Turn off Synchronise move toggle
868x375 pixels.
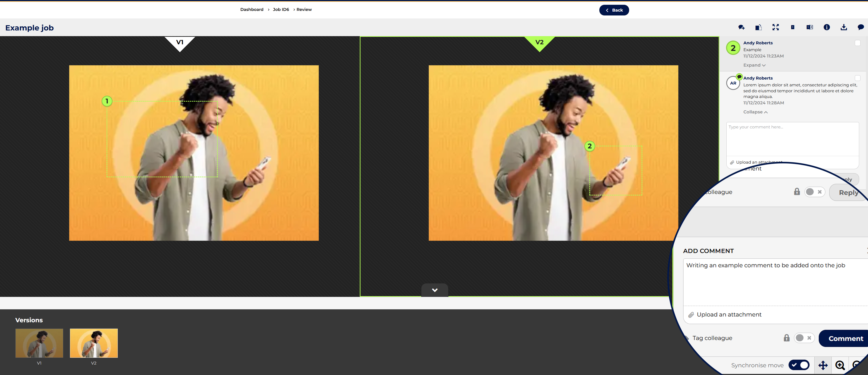click(x=799, y=365)
